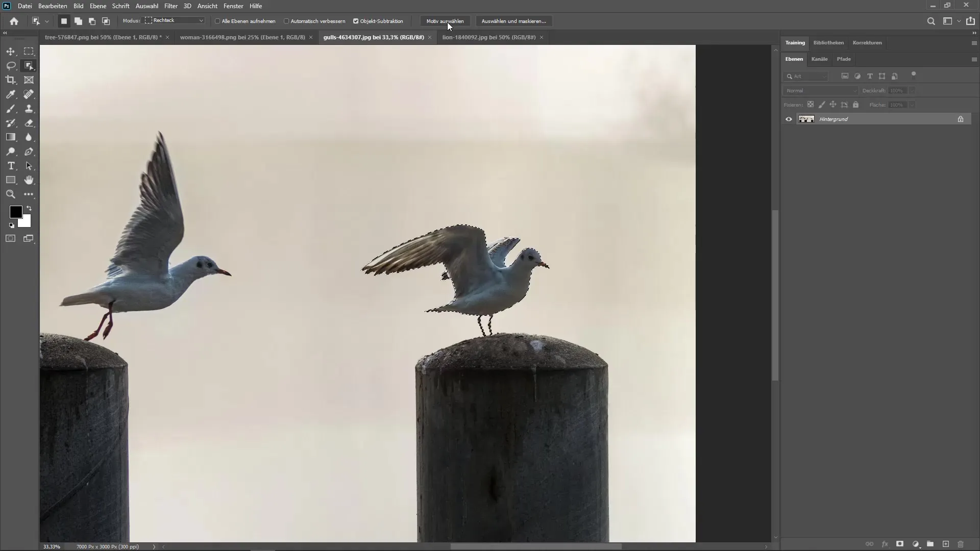Screen dimensions: 980x551
Task: Swap foreground and background colors
Action: pos(29,208)
